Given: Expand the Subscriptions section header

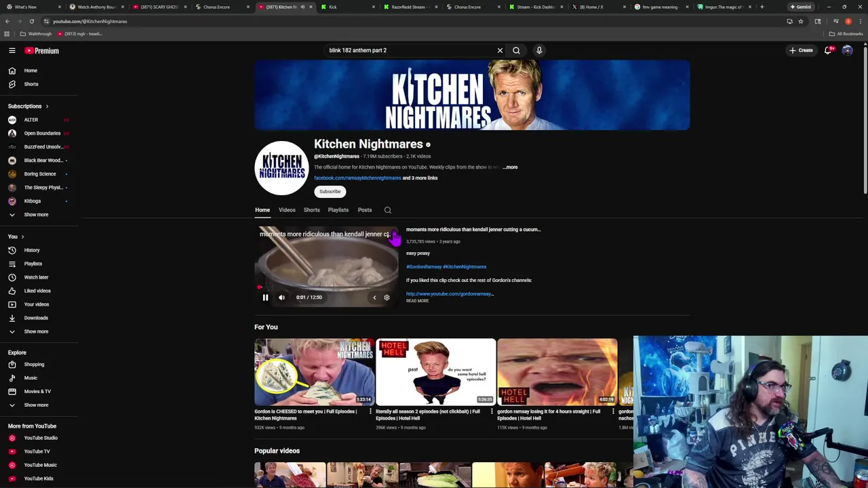Looking at the screenshot, I should click(x=28, y=106).
